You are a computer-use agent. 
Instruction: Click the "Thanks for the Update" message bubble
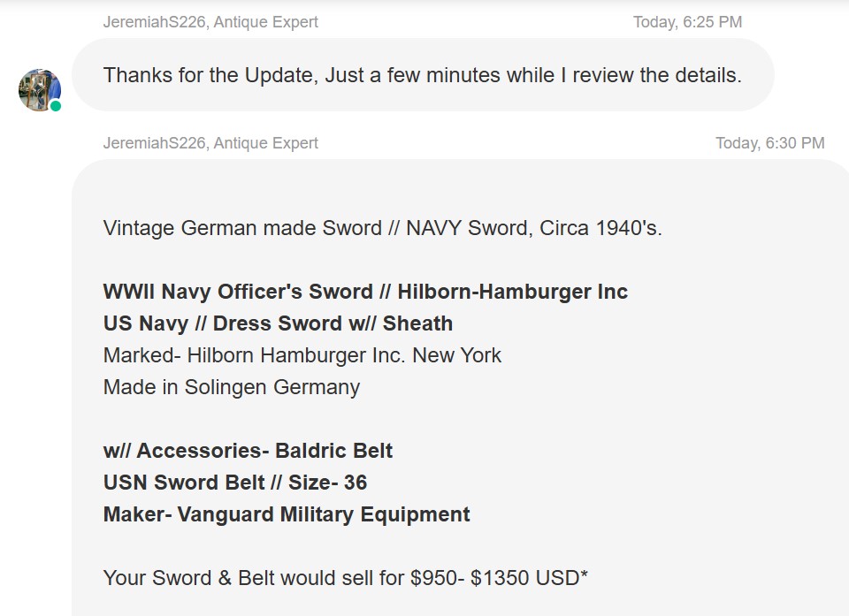422,75
